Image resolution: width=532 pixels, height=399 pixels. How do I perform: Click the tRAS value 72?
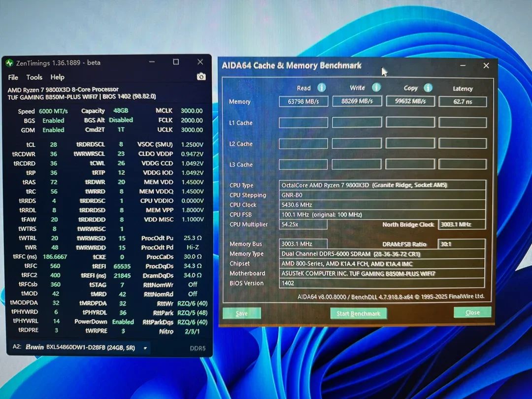54,182
